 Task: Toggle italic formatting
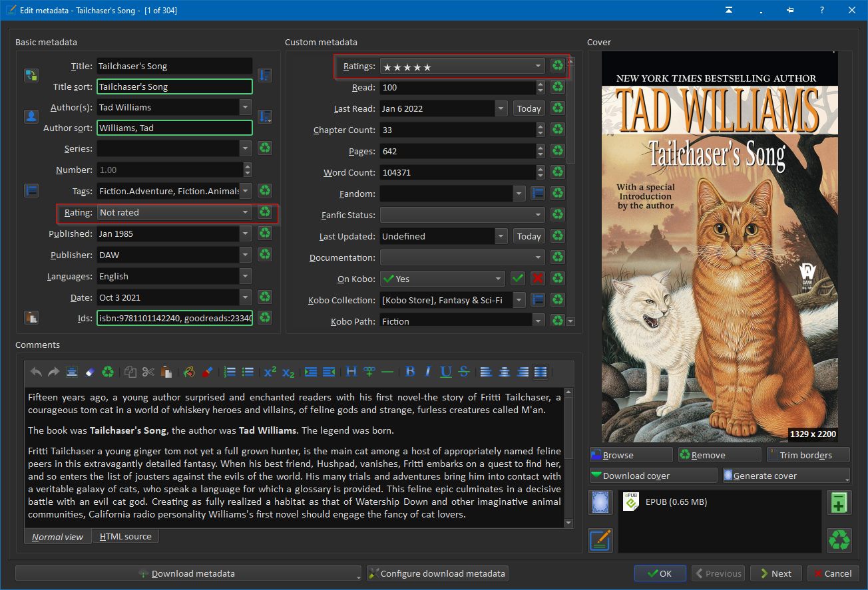click(428, 372)
